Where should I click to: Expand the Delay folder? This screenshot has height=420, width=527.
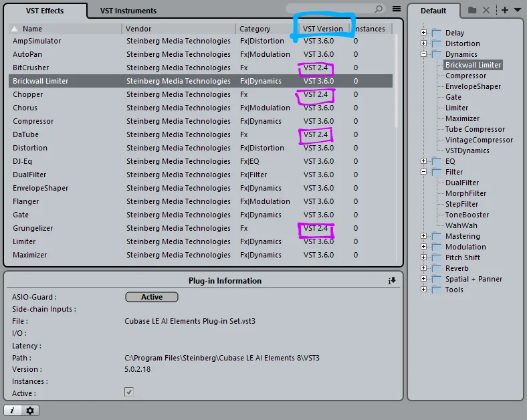[x=423, y=33]
